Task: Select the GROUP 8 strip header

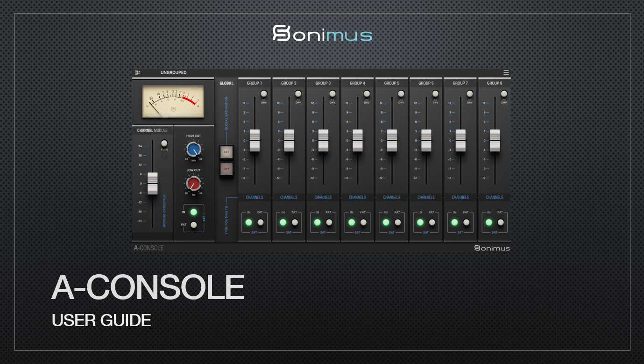Action: click(495, 83)
